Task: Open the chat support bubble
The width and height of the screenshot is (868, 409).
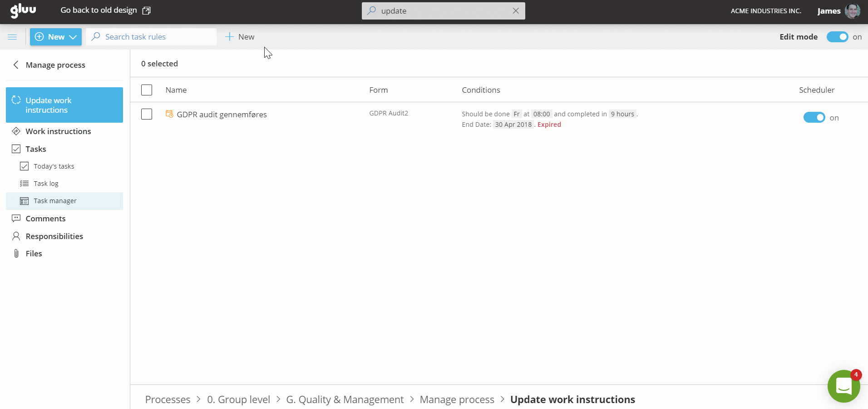Action: (843, 386)
